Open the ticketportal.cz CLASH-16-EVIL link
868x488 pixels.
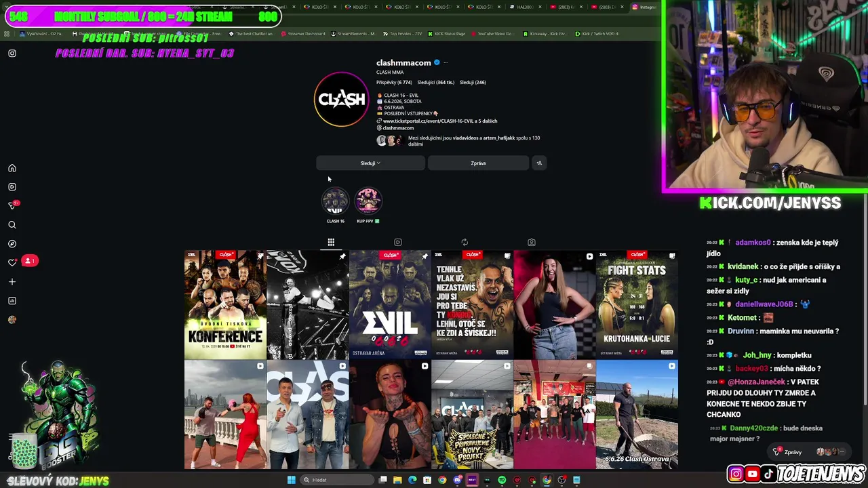pos(440,121)
